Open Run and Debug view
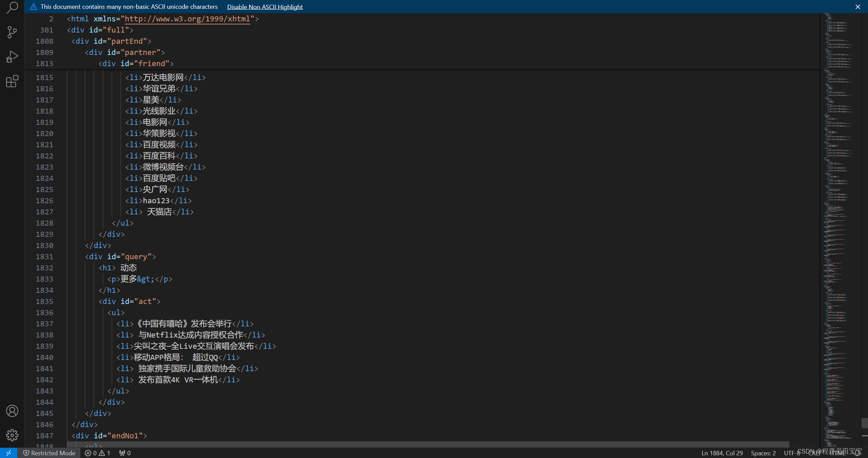This screenshot has height=458, width=868. coord(12,57)
